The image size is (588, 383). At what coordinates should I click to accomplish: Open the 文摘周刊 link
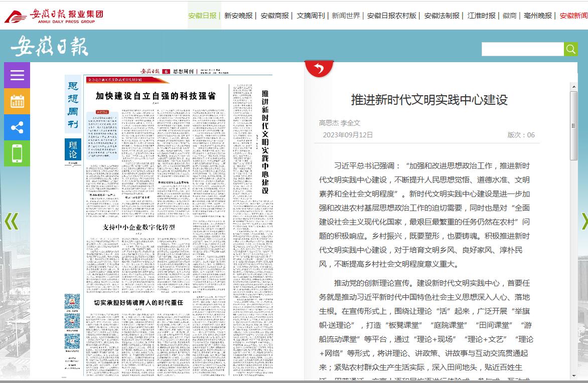[x=311, y=16]
